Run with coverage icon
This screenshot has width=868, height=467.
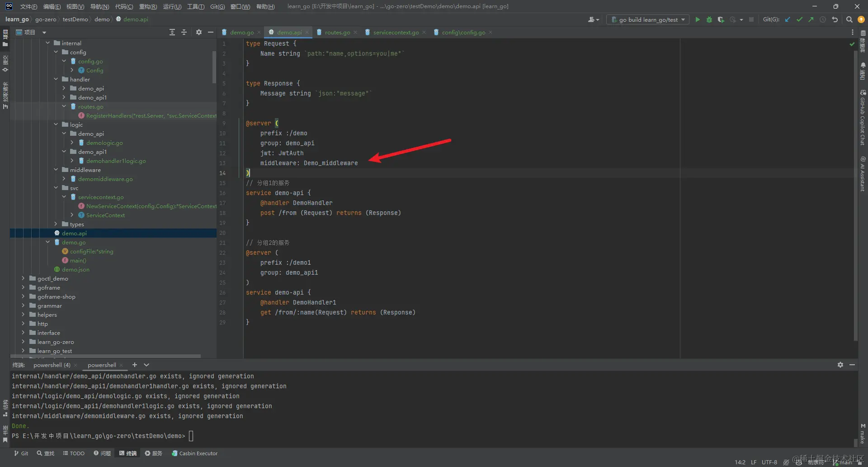click(x=721, y=19)
